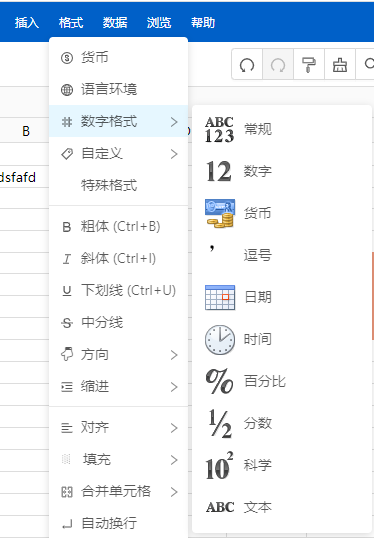Click the undo arrow icon in toolbar
Screen dimensions: 374x538
click(x=247, y=65)
